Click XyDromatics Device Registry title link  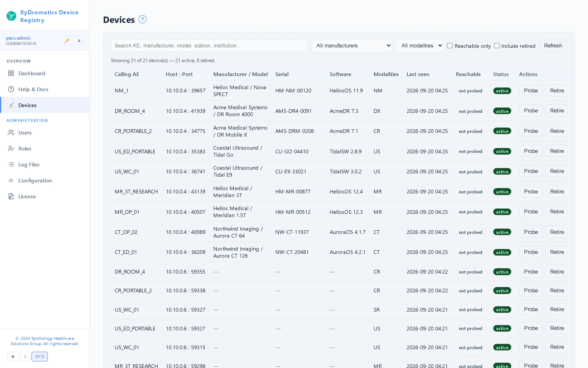point(49,16)
